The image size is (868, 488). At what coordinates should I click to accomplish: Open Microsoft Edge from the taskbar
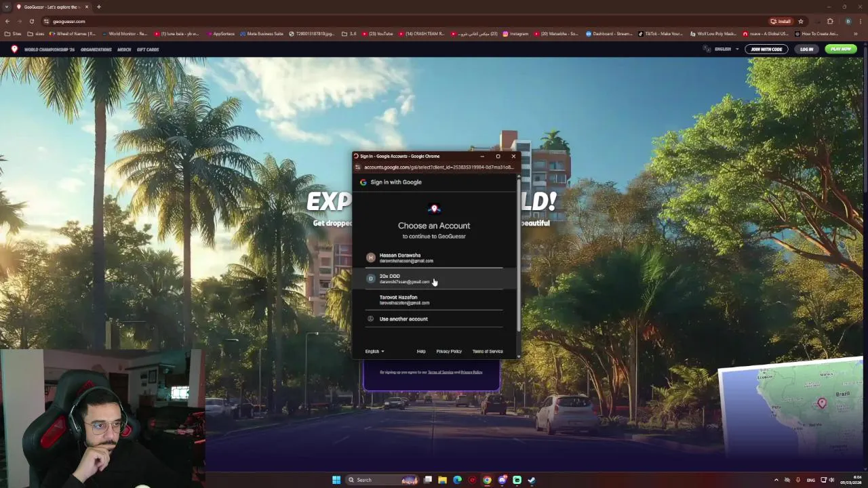[x=457, y=480]
